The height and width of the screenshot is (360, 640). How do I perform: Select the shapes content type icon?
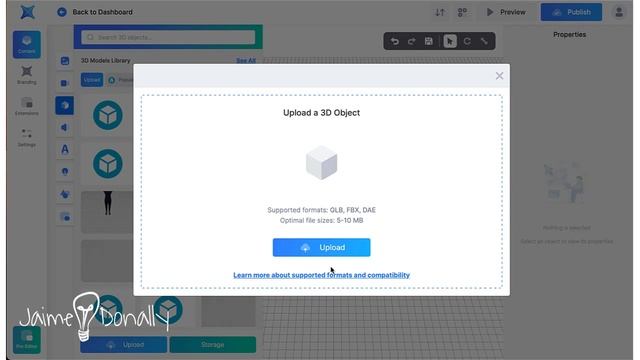tap(64, 194)
